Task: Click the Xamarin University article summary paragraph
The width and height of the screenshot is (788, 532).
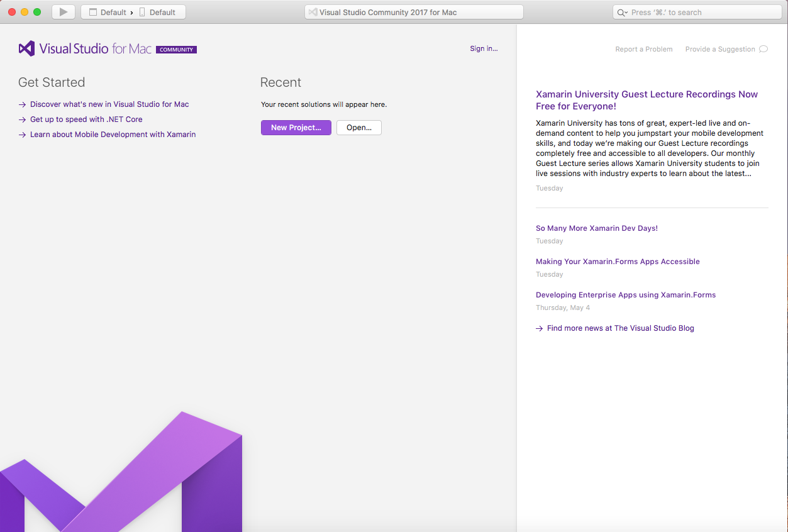Action: coord(650,148)
